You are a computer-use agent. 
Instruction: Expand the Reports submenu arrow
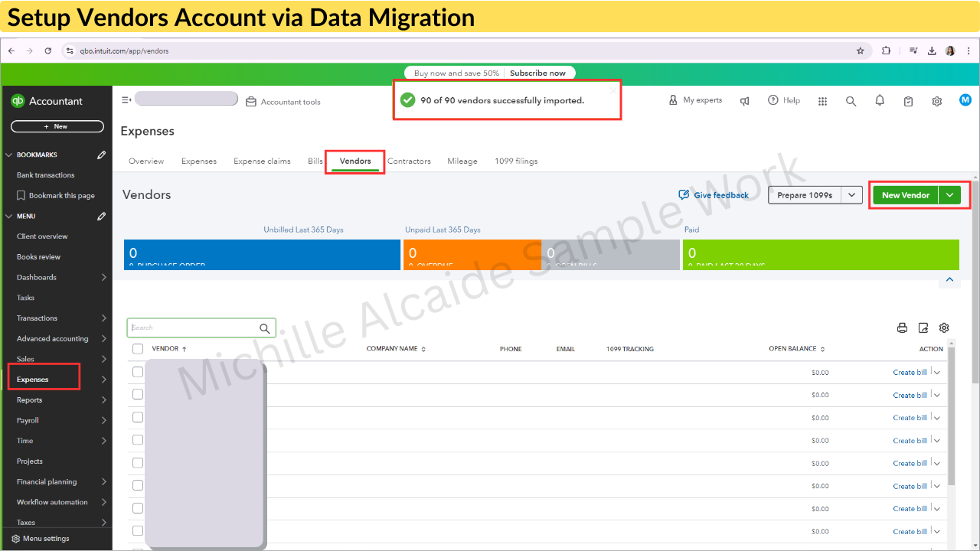(104, 399)
